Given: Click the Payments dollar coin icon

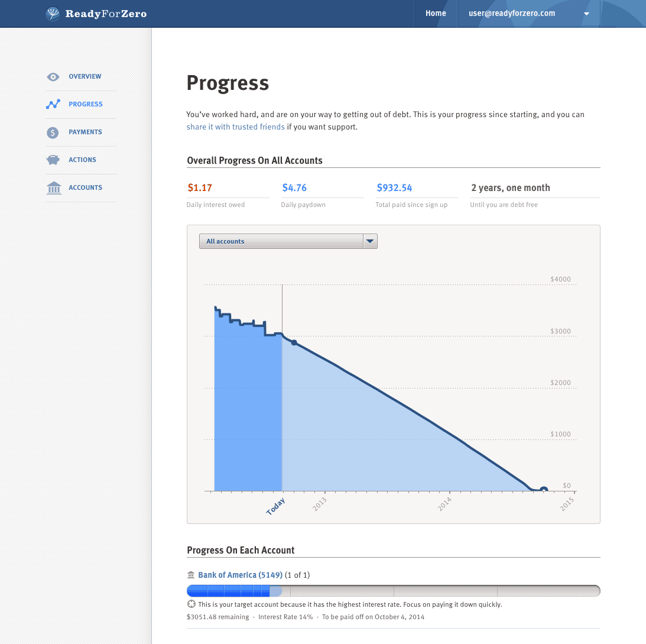Looking at the screenshot, I should click(x=53, y=132).
